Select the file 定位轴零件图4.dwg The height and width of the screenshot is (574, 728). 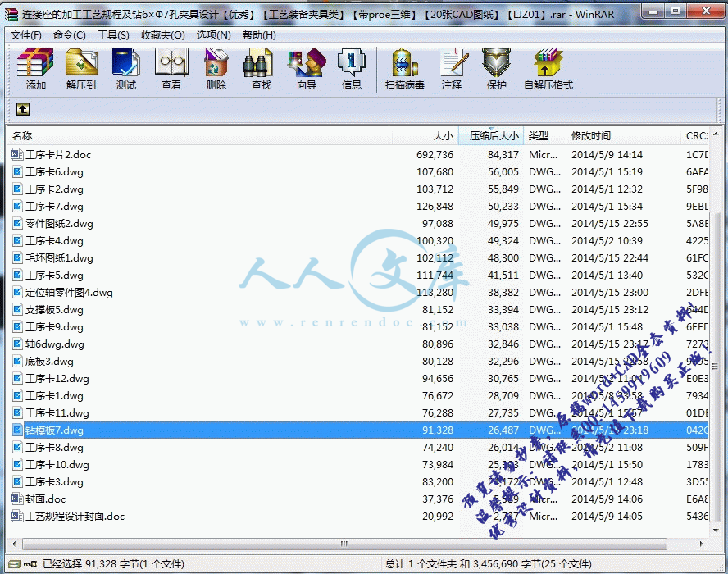click(69, 292)
